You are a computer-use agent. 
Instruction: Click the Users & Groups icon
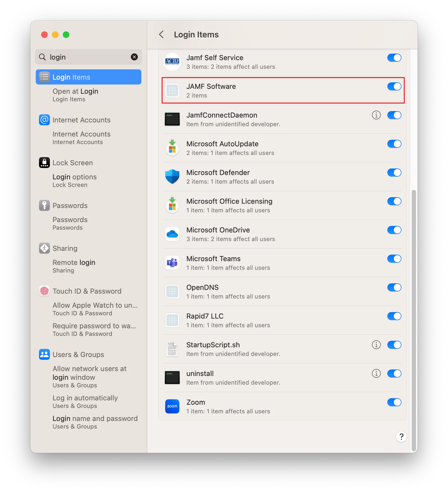coord(44,354)
